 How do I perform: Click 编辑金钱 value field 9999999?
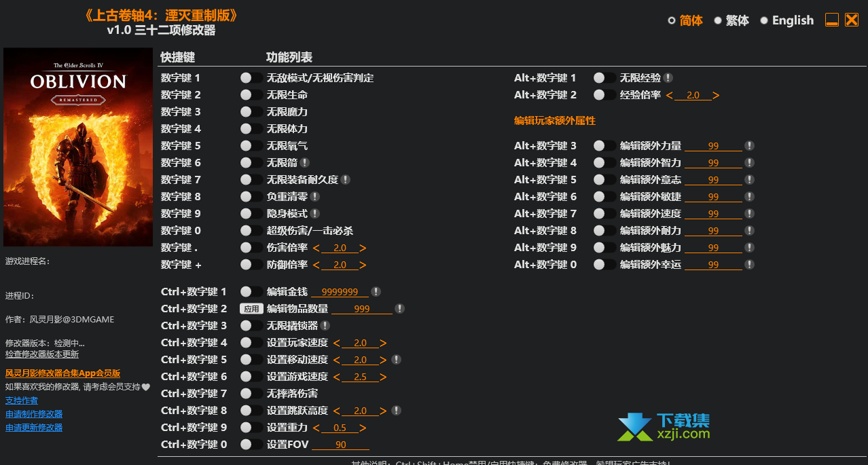340,292
